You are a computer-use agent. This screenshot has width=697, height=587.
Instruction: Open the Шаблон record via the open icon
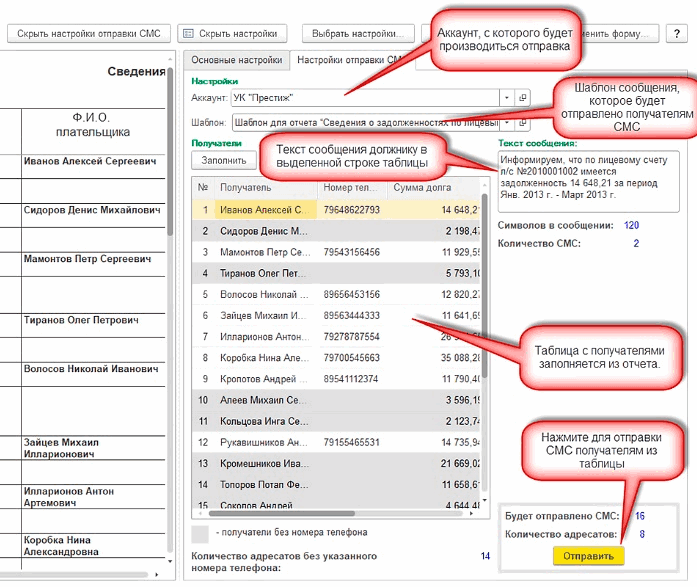[x=522, y=123]
